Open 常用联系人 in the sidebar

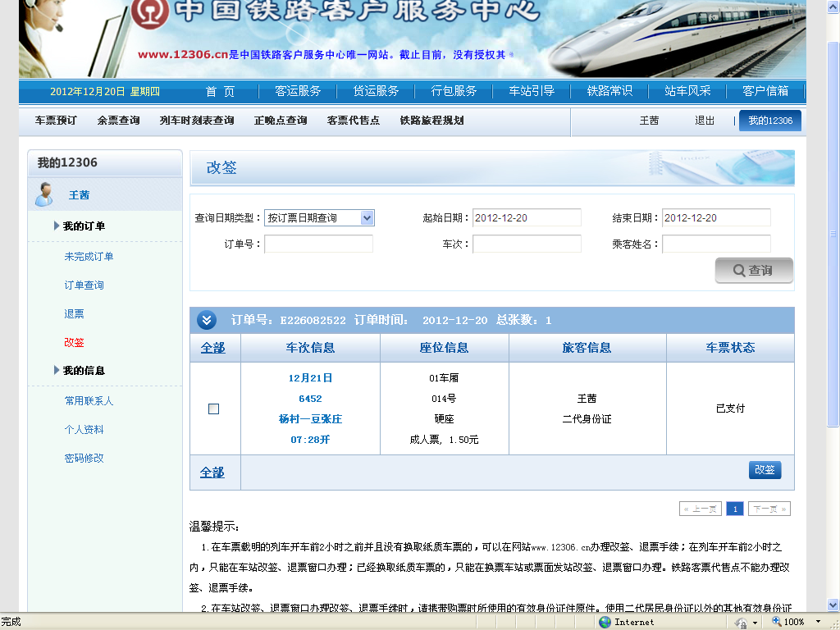tap(89, 400)
